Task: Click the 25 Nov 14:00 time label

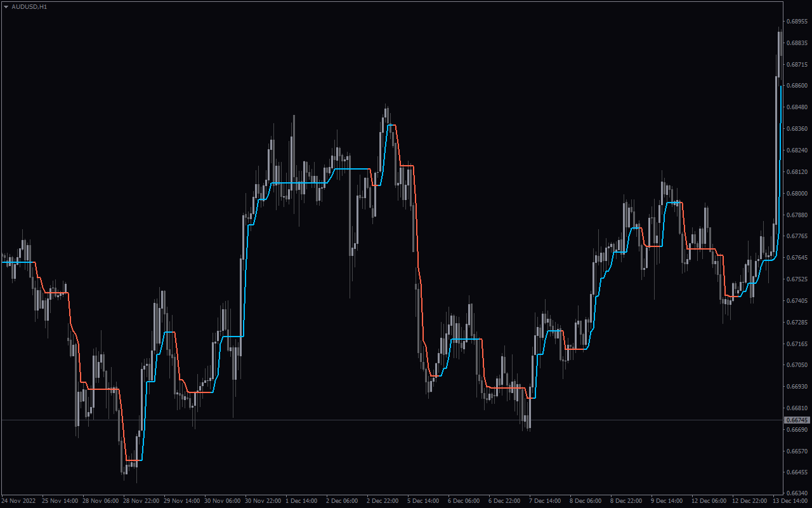Action: (60, 501)
